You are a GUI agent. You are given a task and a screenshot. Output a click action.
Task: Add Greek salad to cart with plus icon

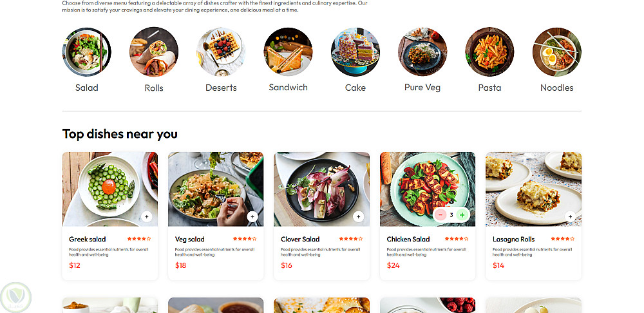click(147, 216)
